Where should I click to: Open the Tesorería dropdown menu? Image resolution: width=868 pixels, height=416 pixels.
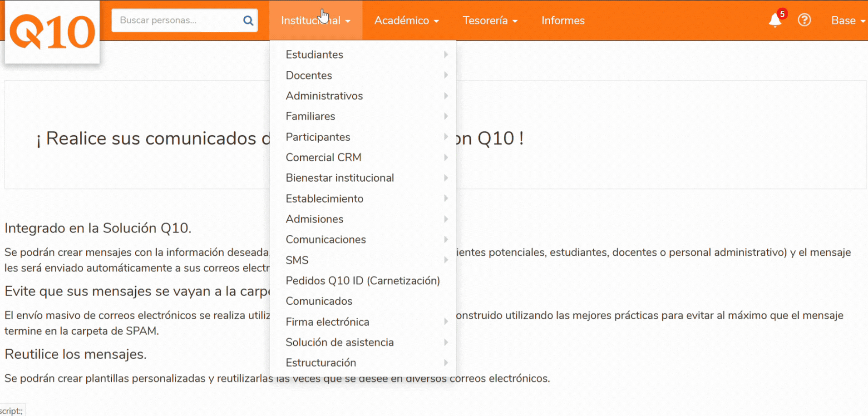(x=490, y=20)
